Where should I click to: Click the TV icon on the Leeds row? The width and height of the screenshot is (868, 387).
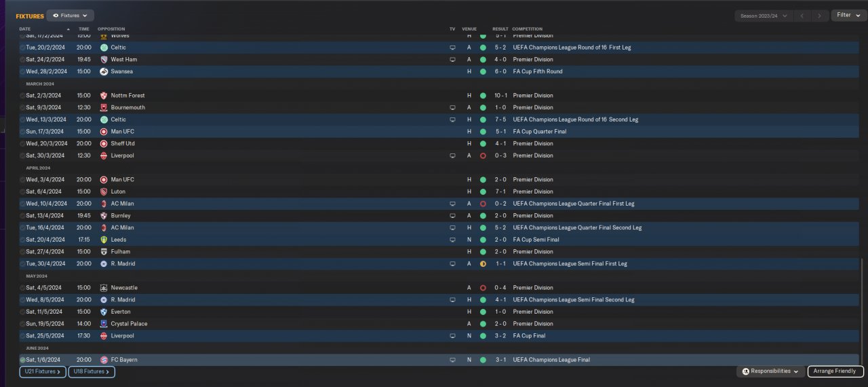pyautogui.click(x=452, y=240)
